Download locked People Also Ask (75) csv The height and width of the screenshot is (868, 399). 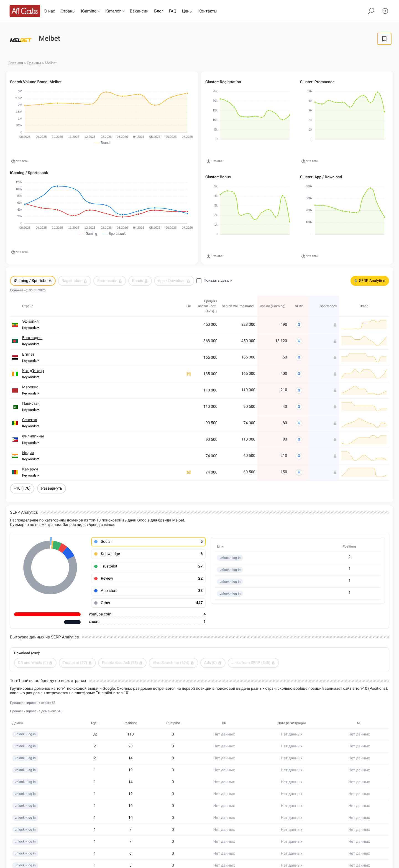[x=122, y=663]
